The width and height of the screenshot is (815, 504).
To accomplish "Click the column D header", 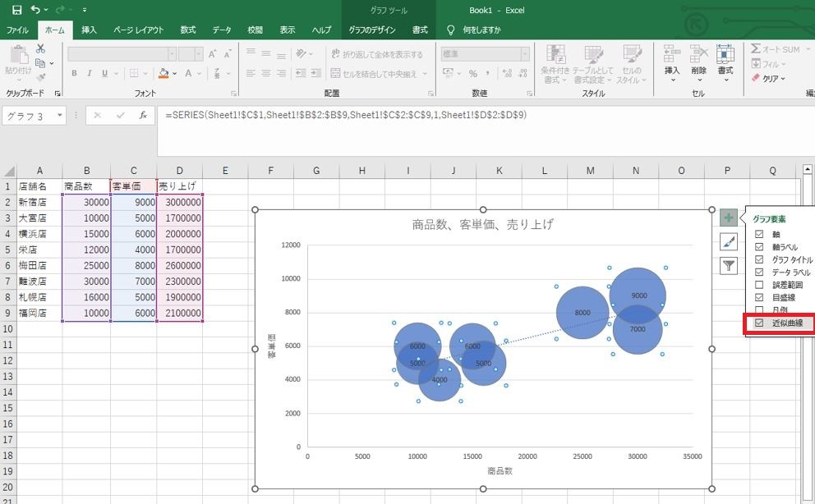I will click(x=179, y=171).
